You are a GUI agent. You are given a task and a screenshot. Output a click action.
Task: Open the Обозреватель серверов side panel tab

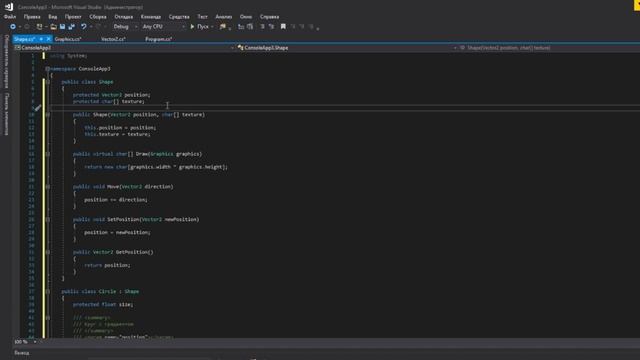[x=6, y=61]
